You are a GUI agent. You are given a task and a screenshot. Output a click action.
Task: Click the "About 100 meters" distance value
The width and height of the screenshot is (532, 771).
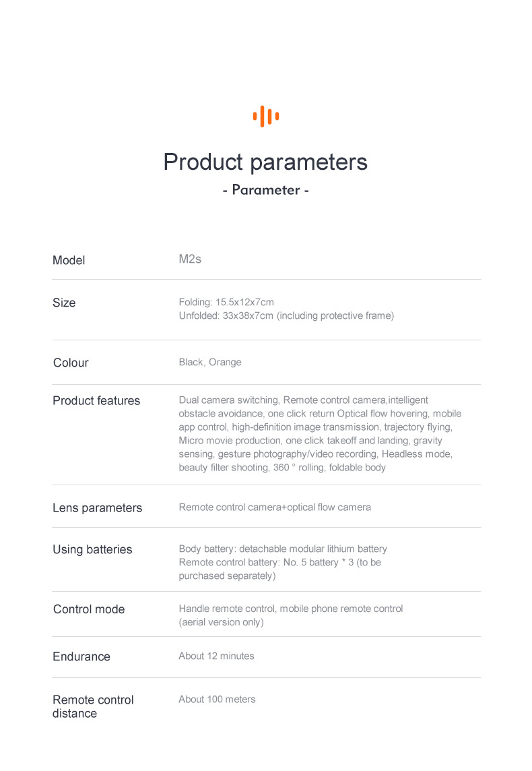[x=217, y=699]
